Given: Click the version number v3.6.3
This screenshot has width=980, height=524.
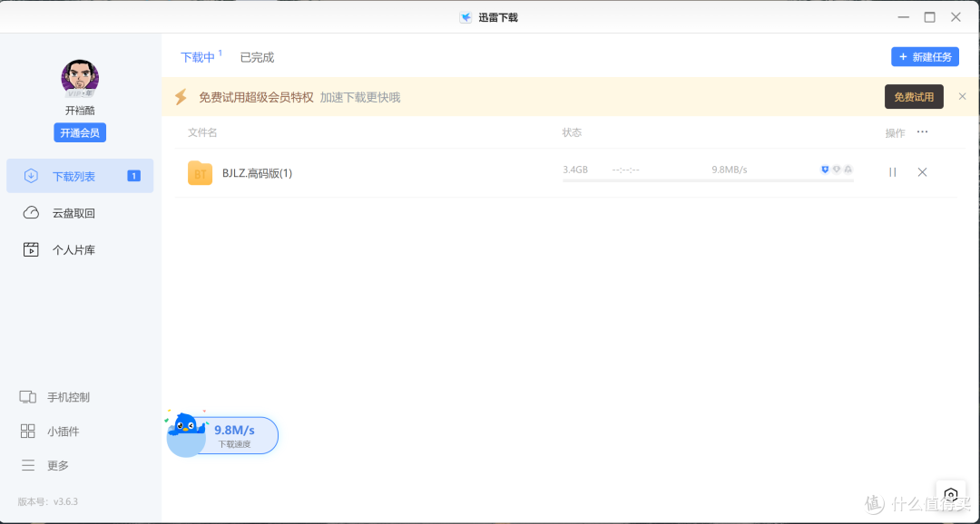Looking at the screenshot, I should [65, 501].
